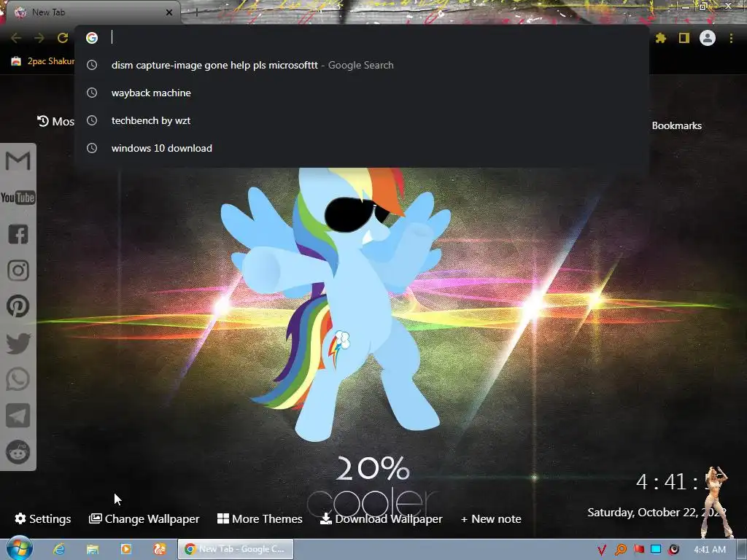Click Change Wallpaper
The height and width of the screenshot is (560, 747).
pyautogui.click(x=144, y=518)
